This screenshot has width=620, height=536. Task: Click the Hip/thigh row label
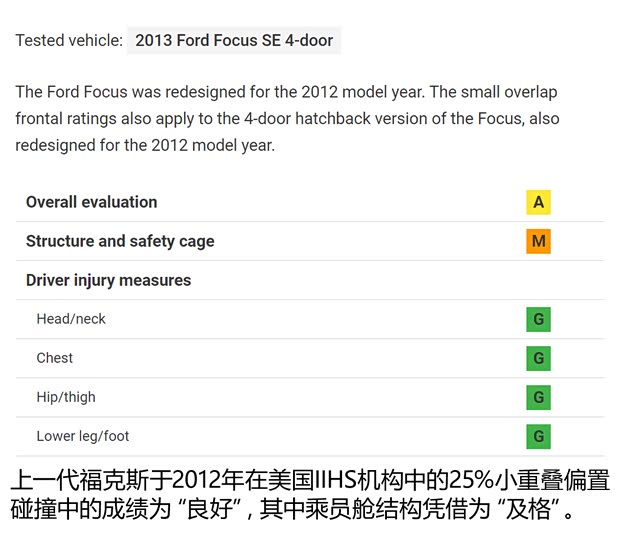[66, 397]
